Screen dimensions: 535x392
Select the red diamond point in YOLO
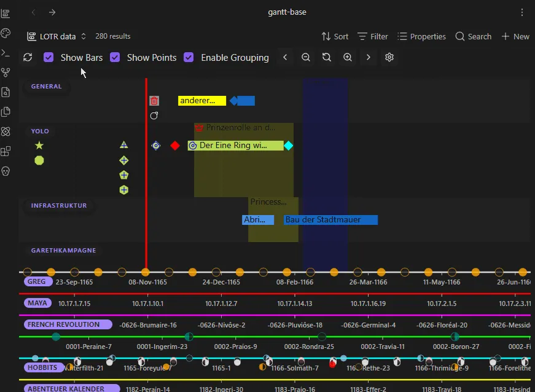tap(175, 146)
